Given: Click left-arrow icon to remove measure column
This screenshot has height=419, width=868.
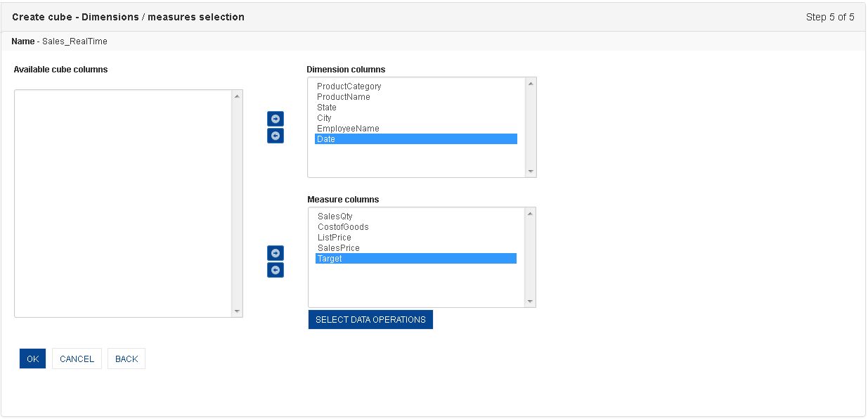Looking at the screenshot, I should (x=276, y=270).
